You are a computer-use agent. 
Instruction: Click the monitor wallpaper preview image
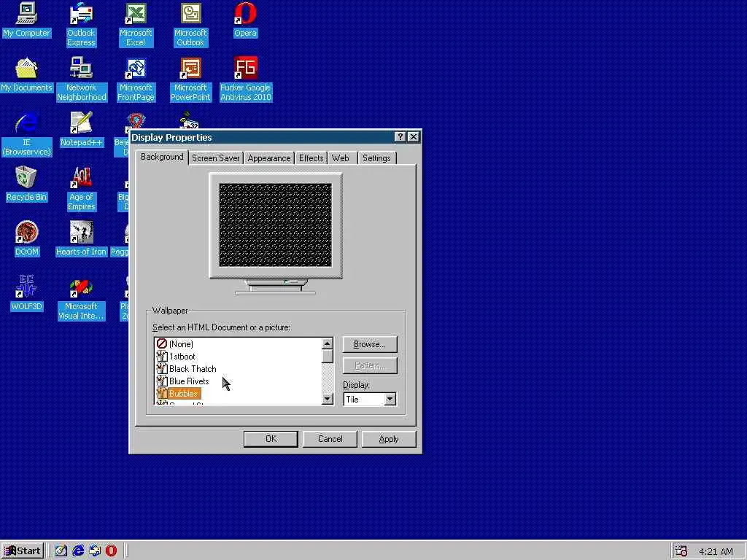pyautogui.click(x=275, y=225)
